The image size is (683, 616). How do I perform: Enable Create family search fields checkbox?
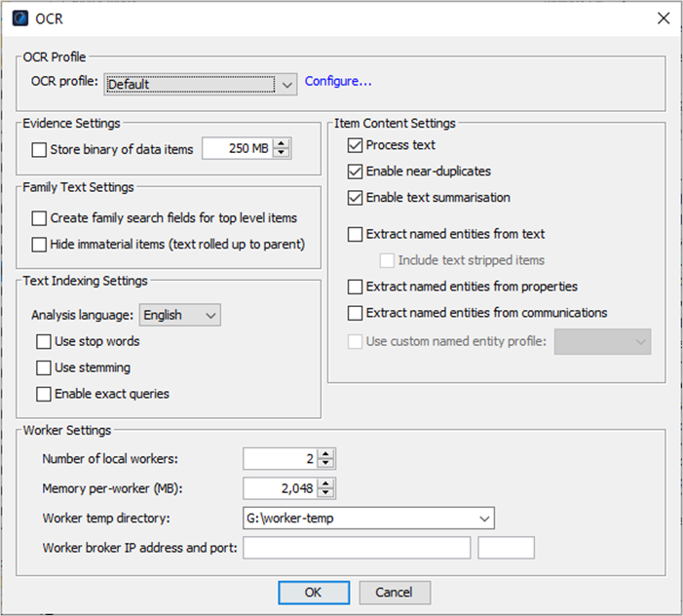coord(39,218)
